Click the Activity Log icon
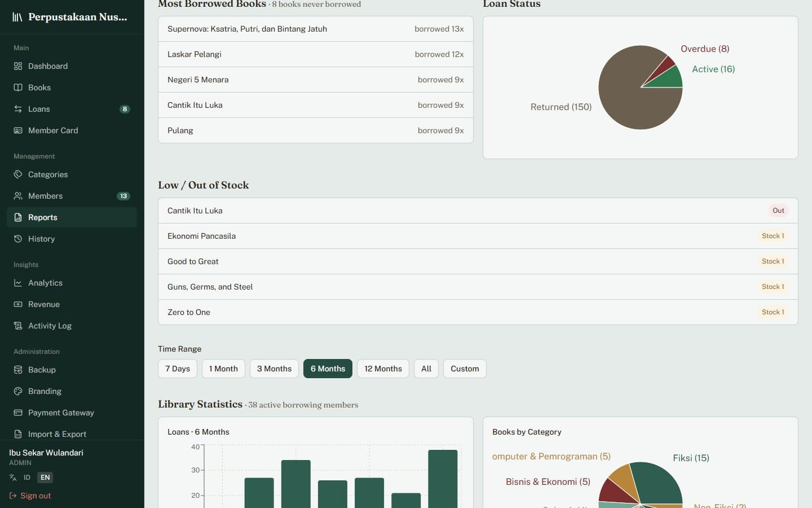The image size is (812, 508). click(18, 326)
